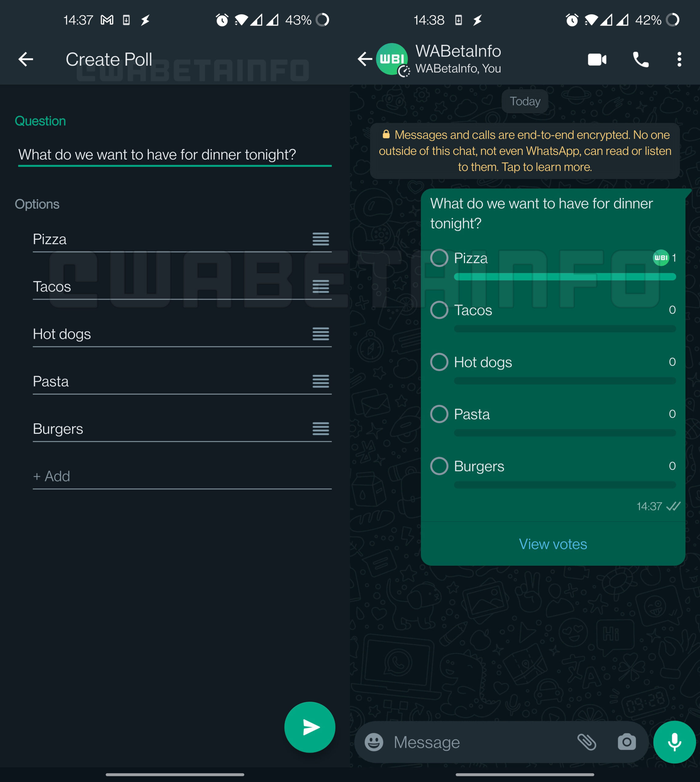Image resolution: width=700 pixels, height=782 pixels.
Task: Choose the Pasta radio button
Action: 439,414
